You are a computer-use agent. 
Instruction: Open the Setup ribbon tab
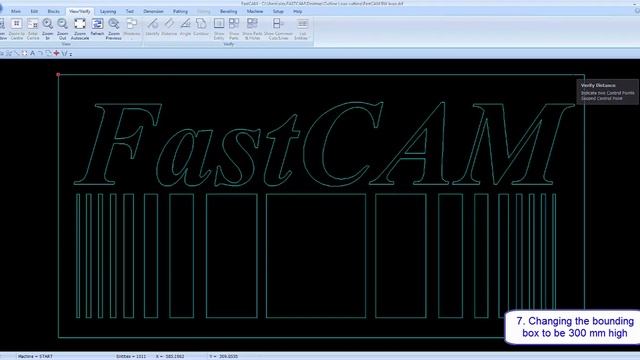pos(278,11)
